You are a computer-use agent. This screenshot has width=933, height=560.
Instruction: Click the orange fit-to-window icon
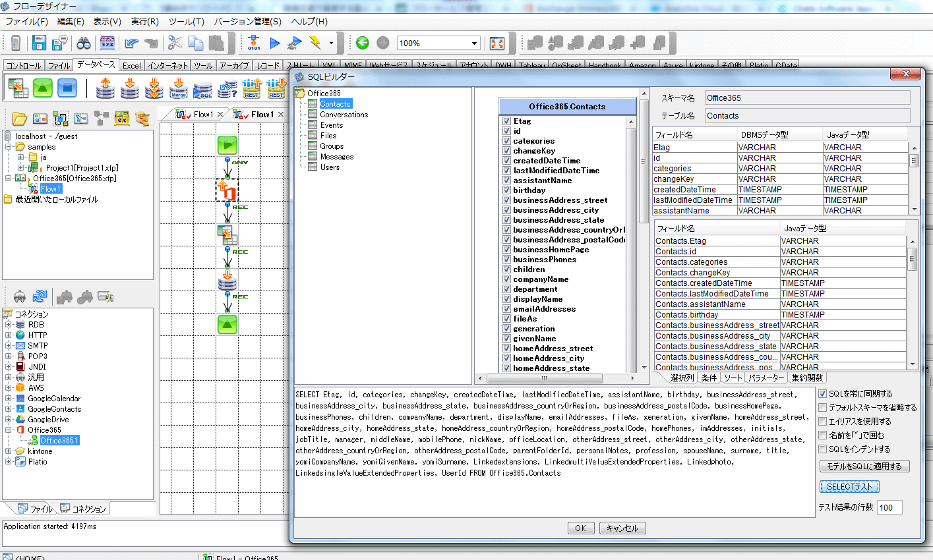coord(497,43)
